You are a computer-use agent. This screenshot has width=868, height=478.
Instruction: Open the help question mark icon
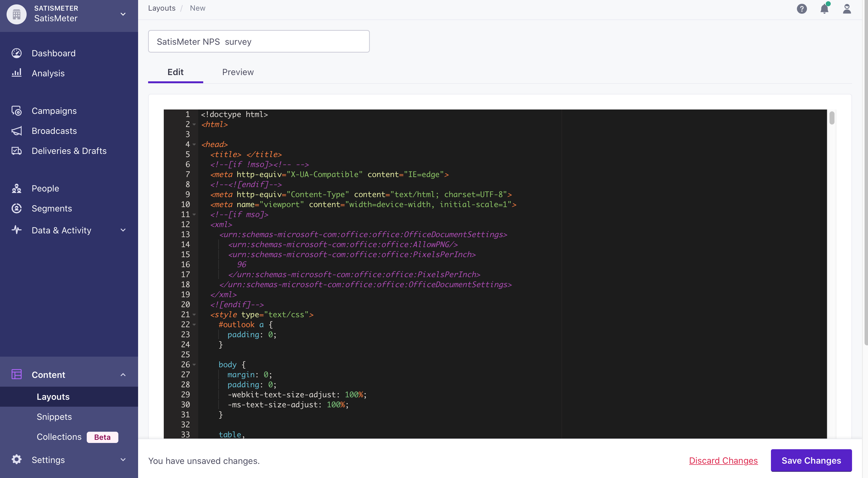[x=802, y=8]
